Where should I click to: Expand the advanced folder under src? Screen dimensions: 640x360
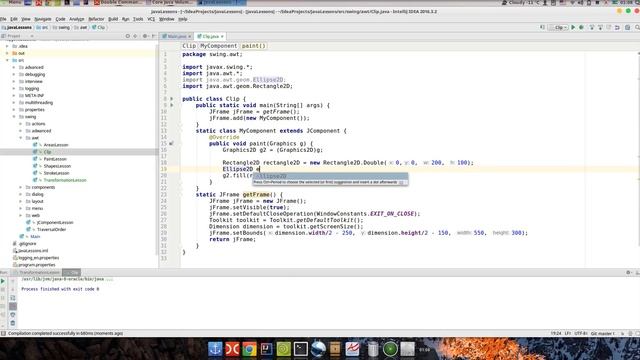click(x=14, y=67)
